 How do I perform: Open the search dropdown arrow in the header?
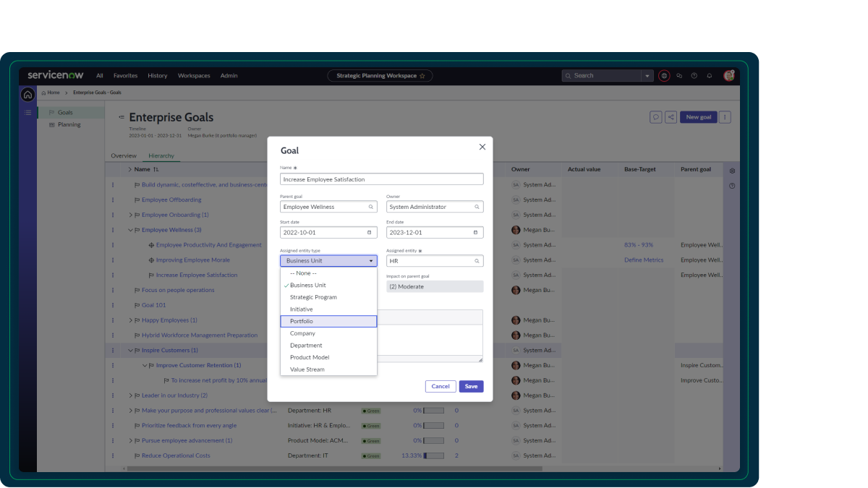pyautogui.click(x=646, y=75)
